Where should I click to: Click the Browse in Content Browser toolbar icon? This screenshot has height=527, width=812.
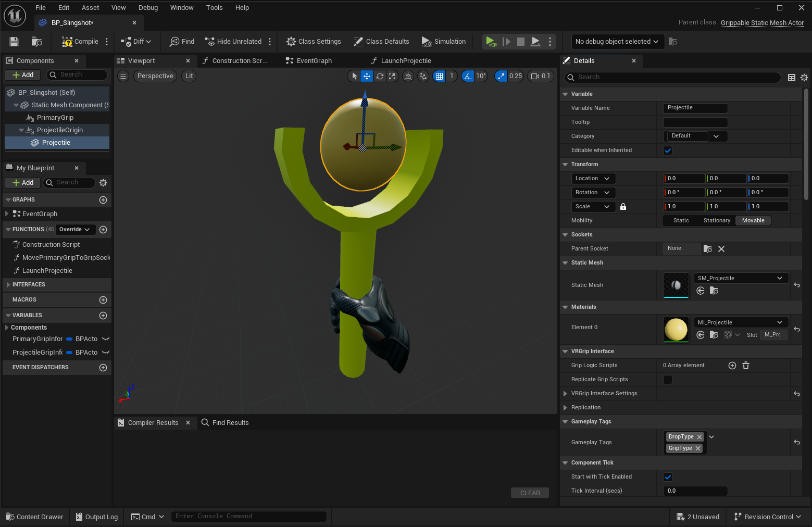pos(36,42)
